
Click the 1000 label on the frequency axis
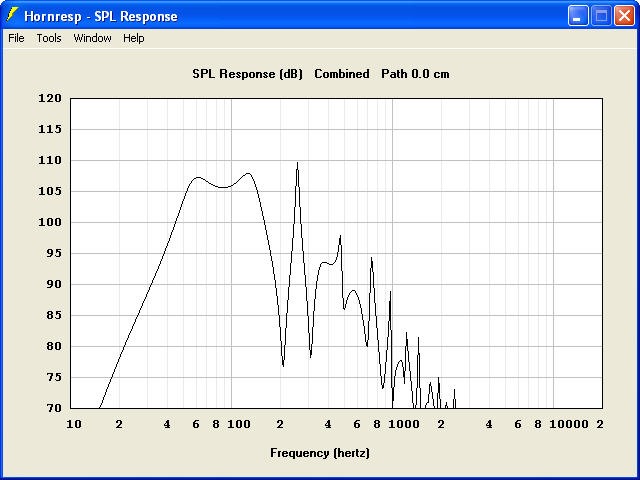click(404, 424)
